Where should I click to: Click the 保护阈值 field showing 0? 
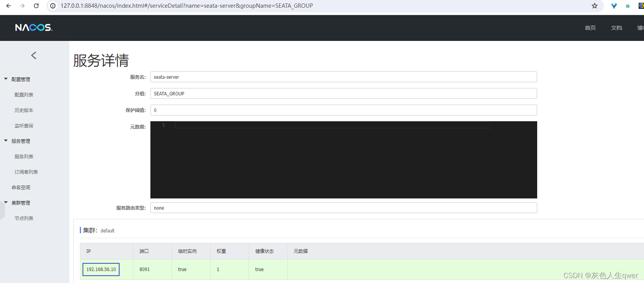pos(344,110)
